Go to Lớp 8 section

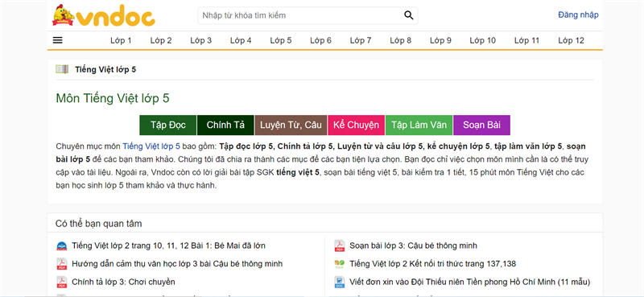[x=400, y=40]
